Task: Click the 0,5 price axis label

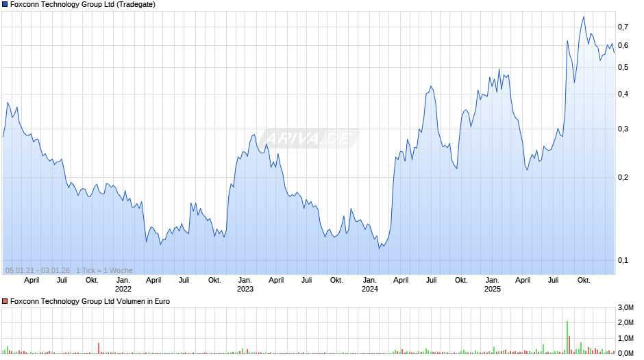Action: 623,67
